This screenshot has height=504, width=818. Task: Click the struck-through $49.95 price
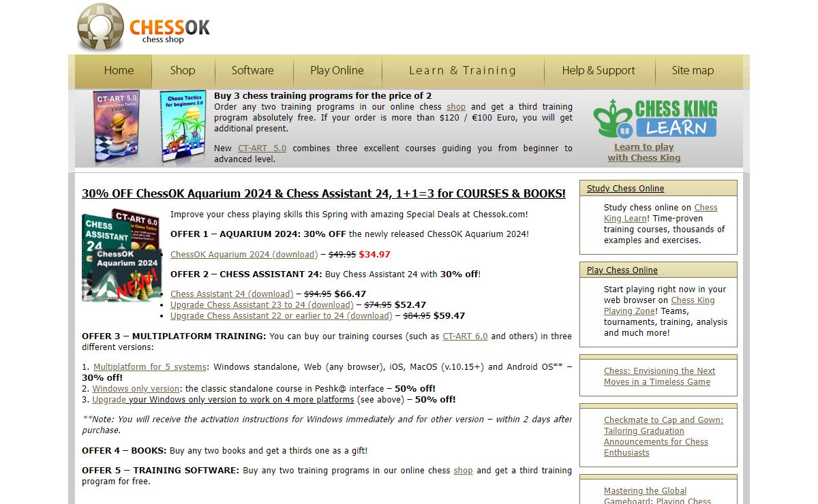pos(342,255)
